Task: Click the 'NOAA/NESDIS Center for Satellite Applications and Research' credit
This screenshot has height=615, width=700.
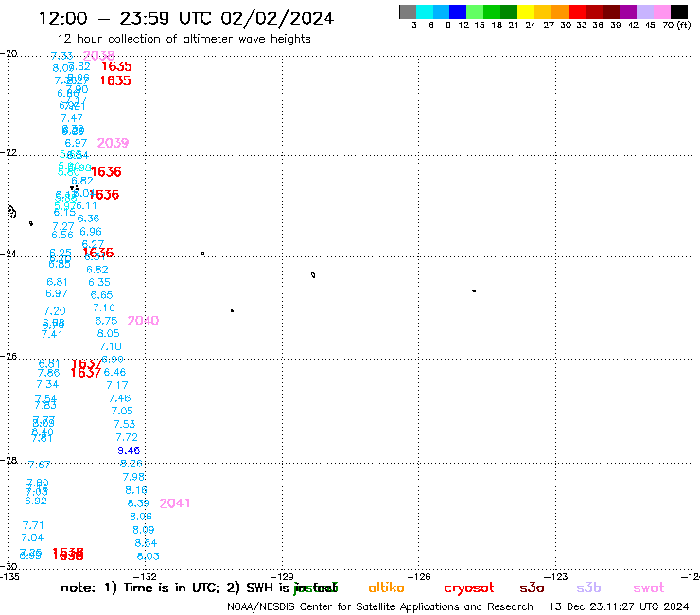Action: tap(380, 607)
